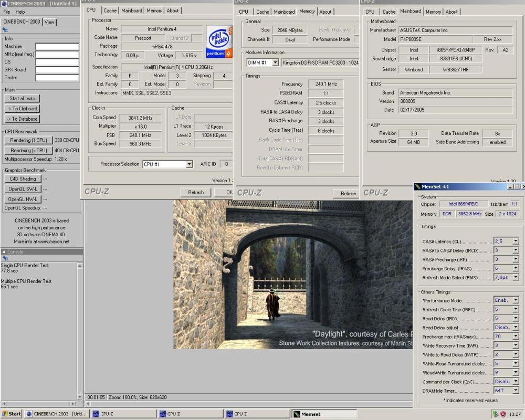The width and height of the screenshot is (525, 420).
Task: Open the Refresh Mode Select (RMS) dropdown
Action: point(516,277)
